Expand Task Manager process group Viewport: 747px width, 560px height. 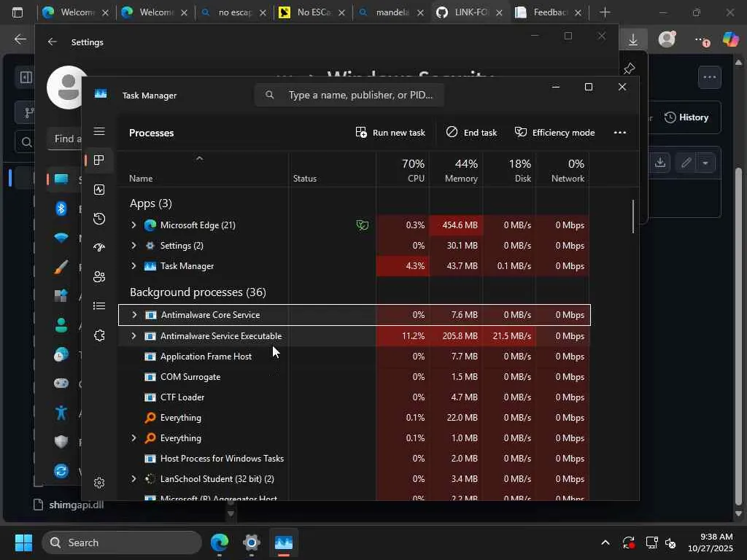coord(134,265)
